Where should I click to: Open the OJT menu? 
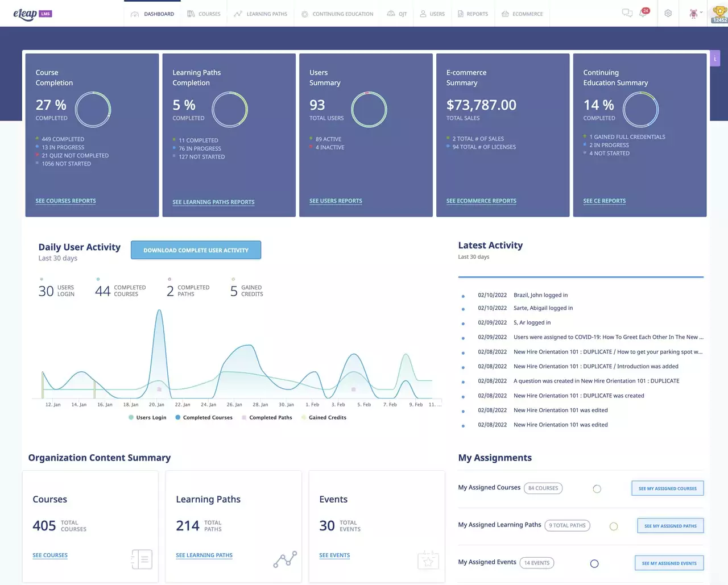[397, 14]
